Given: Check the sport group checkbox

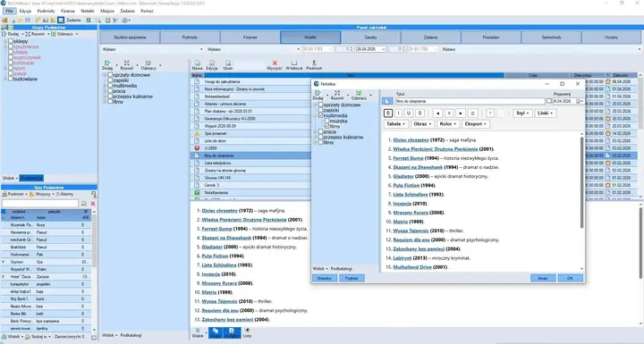Looking at the screenshot, I should click(11, 68).
